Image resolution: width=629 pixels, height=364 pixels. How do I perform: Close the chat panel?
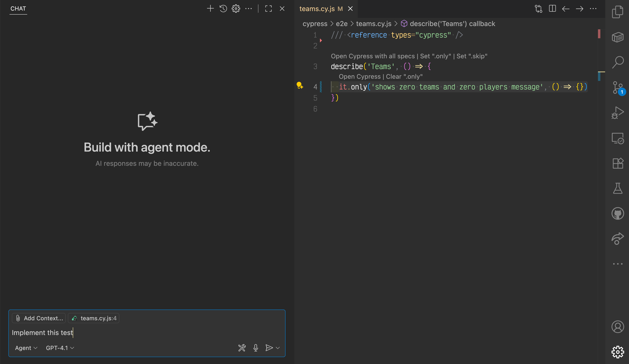point(282,9)
